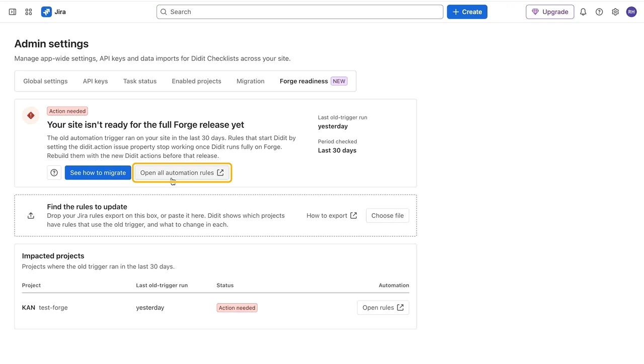Open the settings gear icon

point(615,12)
